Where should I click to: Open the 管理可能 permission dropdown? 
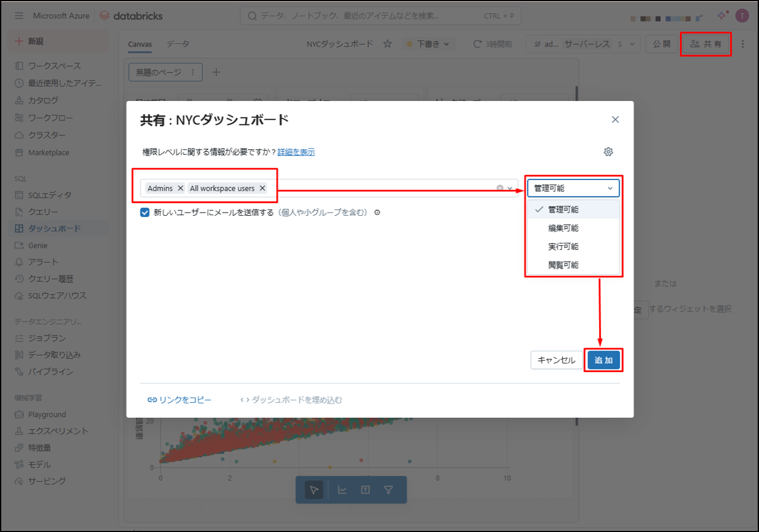pos(573,188)
